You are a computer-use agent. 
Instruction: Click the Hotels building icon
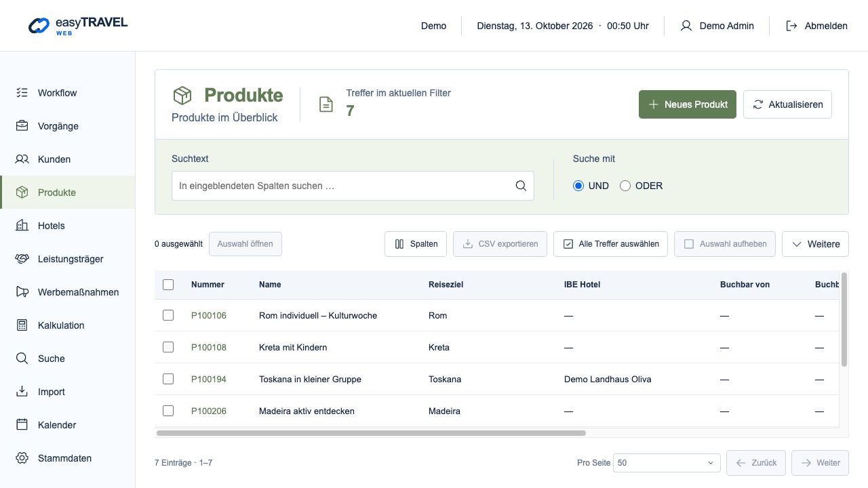coord(22,226)
